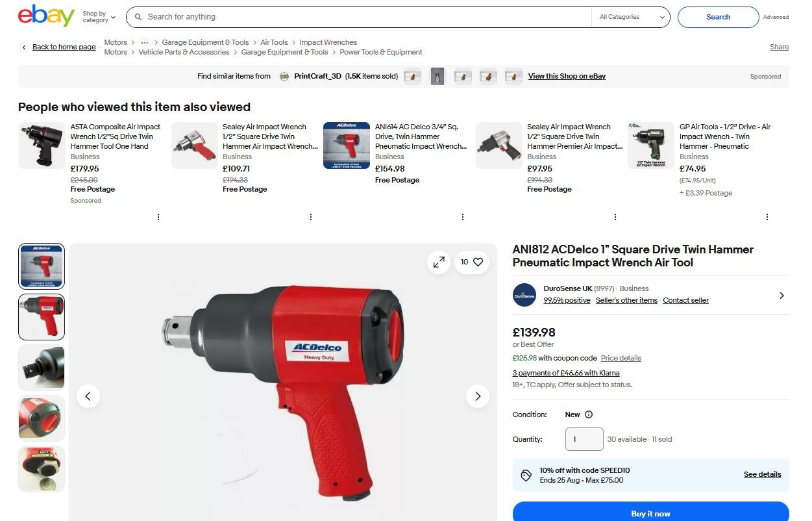Open the Shop by category dropdown

coord(99,17)
